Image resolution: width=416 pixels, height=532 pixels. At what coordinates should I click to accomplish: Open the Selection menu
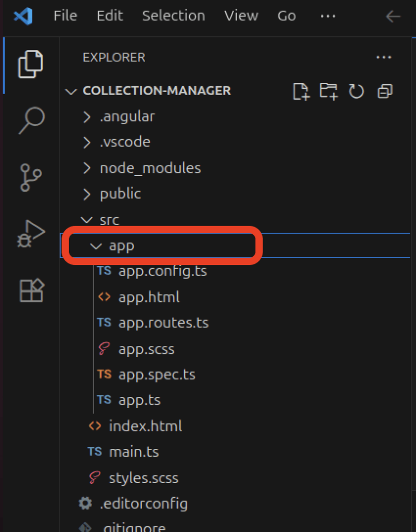click(173, 16)
